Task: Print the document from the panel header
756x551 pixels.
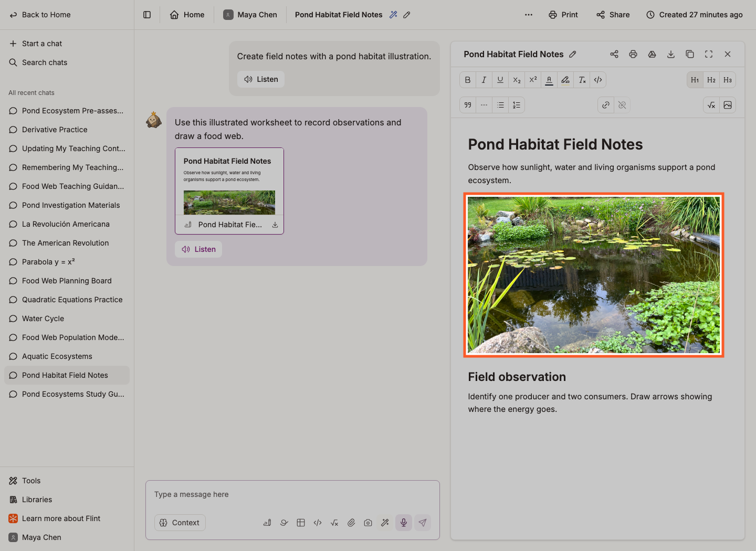Action: [633, 54]
